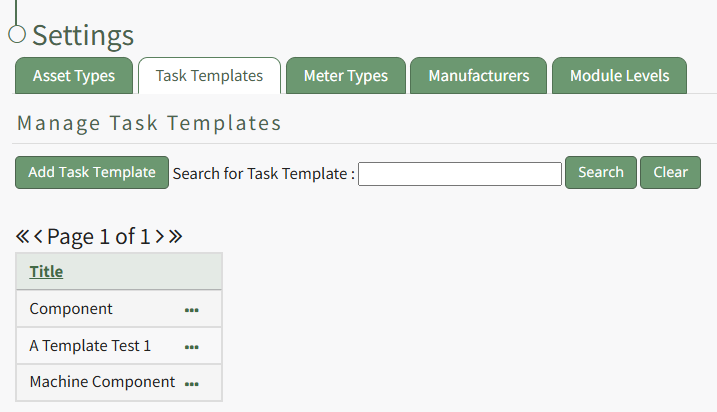Screen dimensions: 717x412
Task: Open the Module Levels tab
Action: (x=620, y=76)
